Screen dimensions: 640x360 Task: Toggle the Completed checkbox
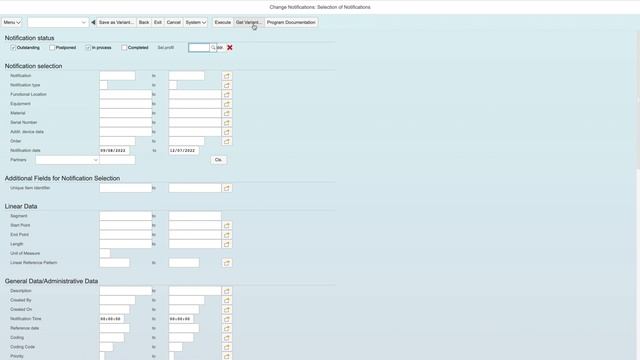pyautogui.click(x=124, y=48)
